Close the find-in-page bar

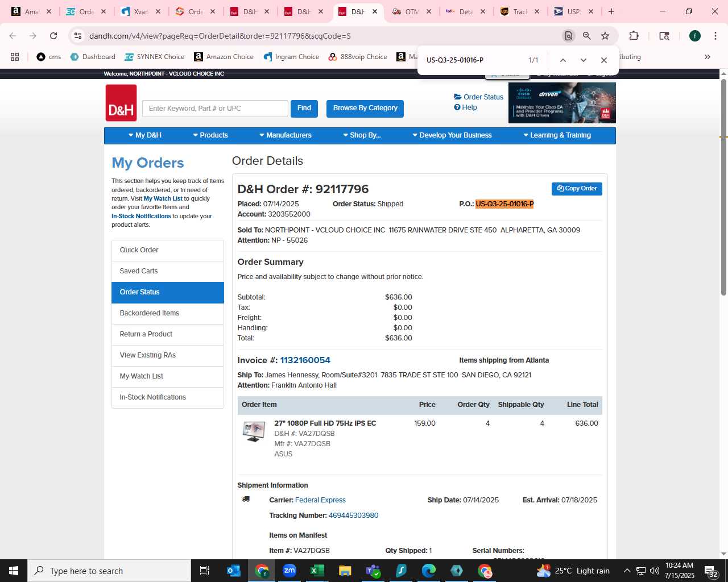point(604,60)
